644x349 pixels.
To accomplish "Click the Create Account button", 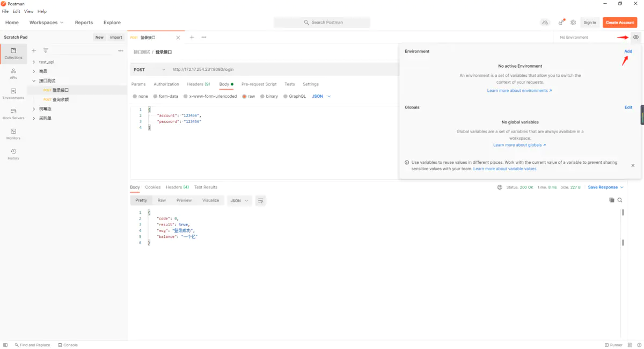I will 620,23.
